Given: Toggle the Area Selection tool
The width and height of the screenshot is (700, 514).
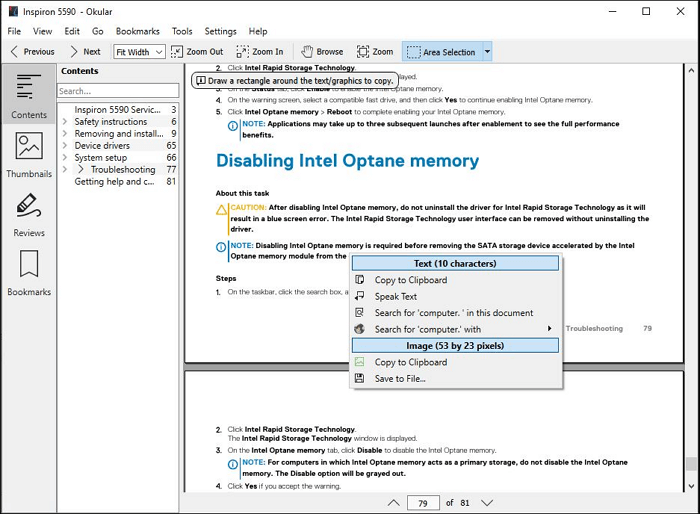Looking at the screenshot, I should pyautogui.click(x=441, y=51).
